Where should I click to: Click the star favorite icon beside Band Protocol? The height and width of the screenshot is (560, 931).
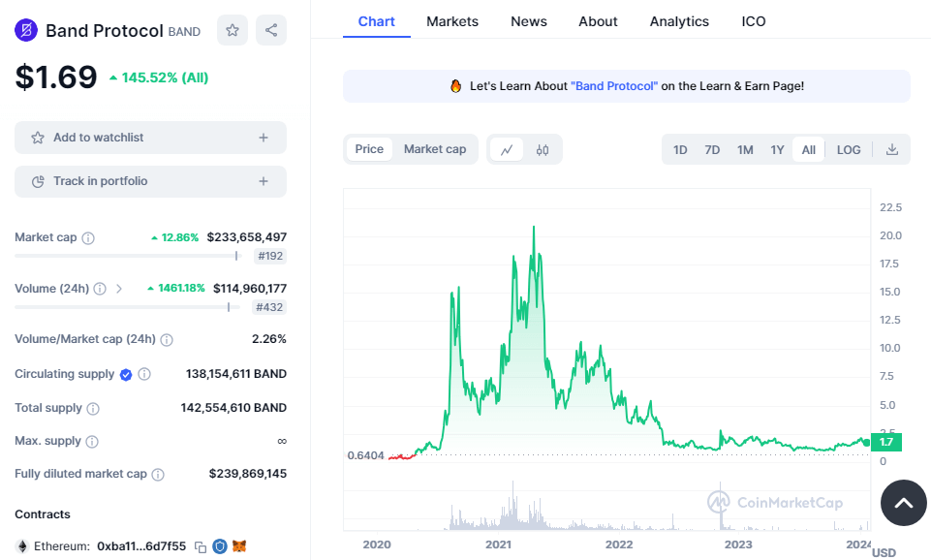pyautogui.click(x=233, y=30)
